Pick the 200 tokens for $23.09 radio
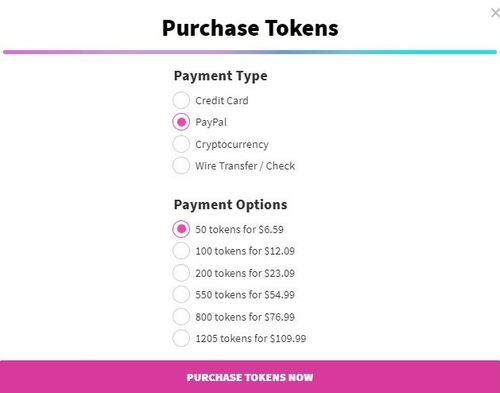The image size is (500, 393). pyautogui.click(x=181, y=273)
